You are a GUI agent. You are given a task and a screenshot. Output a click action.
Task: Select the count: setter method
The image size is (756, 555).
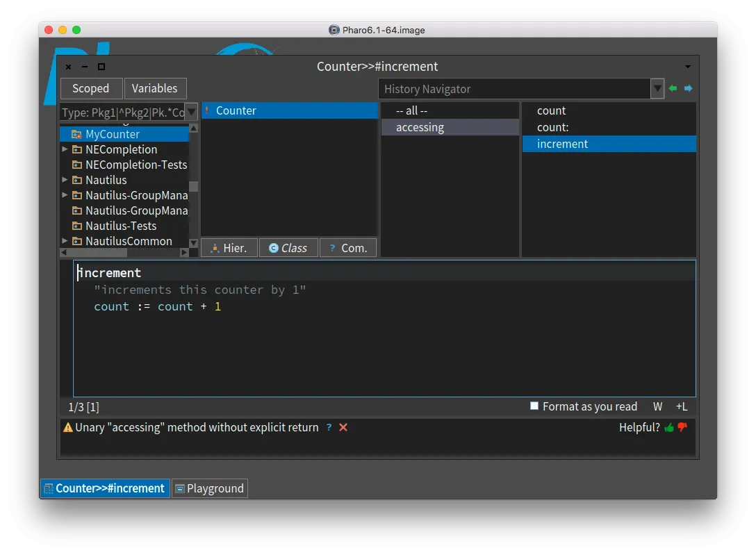point(609,127)
